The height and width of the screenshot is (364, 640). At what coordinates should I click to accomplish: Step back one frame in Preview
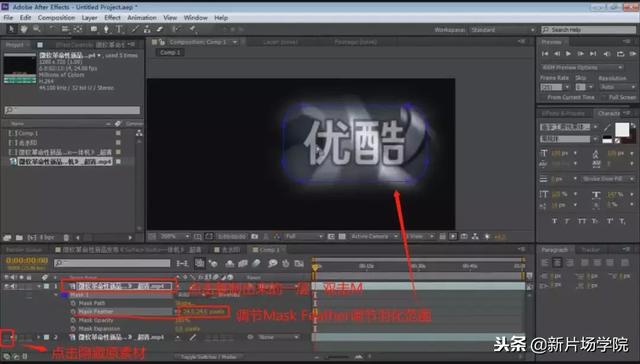pyautogui.click(x=557, y=54)
